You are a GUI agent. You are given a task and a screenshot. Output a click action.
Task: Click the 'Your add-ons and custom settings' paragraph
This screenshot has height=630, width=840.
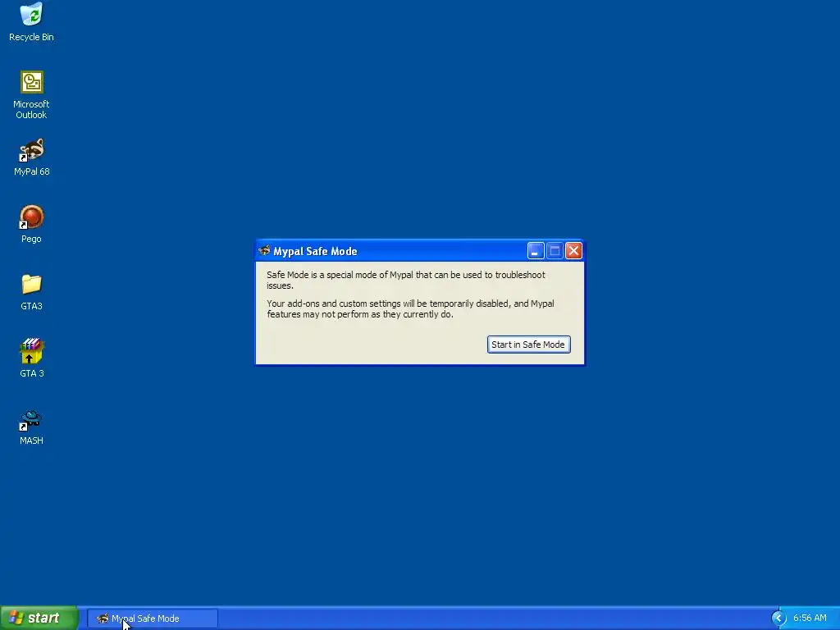coord(410,308)
